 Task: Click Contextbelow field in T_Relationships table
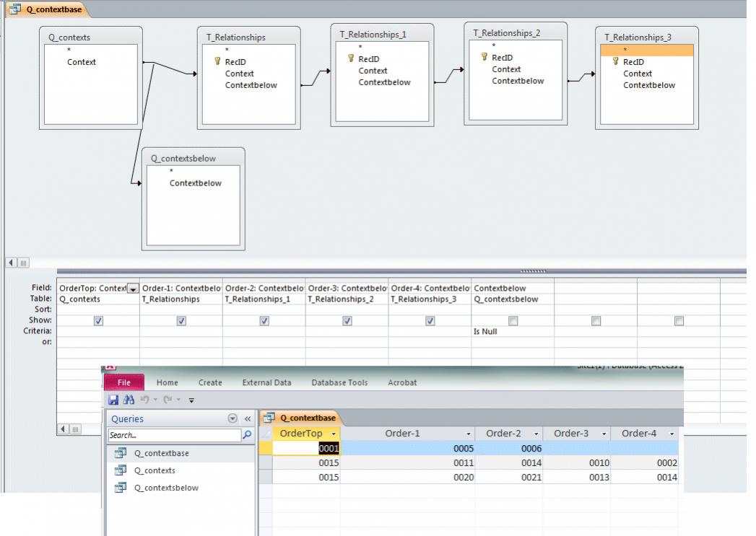click(251, 85)
